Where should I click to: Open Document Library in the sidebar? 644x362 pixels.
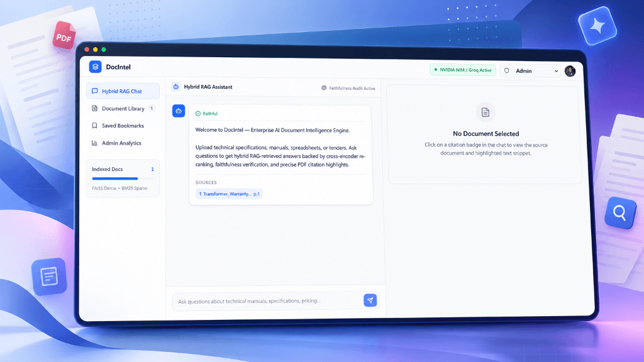(x=123, y=108)
